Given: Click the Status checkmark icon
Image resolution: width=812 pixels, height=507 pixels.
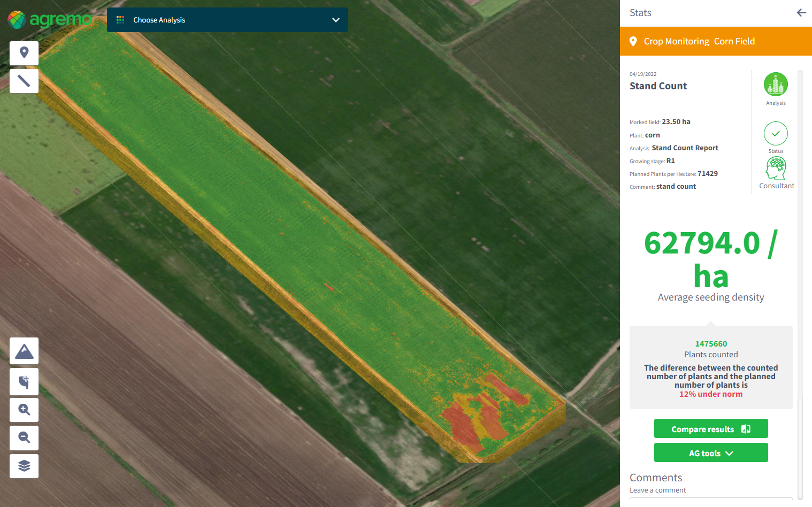Looking at the screenshot, I should click(x=776, y=134).
